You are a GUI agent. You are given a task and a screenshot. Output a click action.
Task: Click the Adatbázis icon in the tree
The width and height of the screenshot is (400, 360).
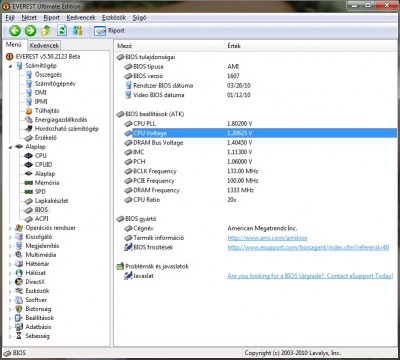tap(19, 327)
